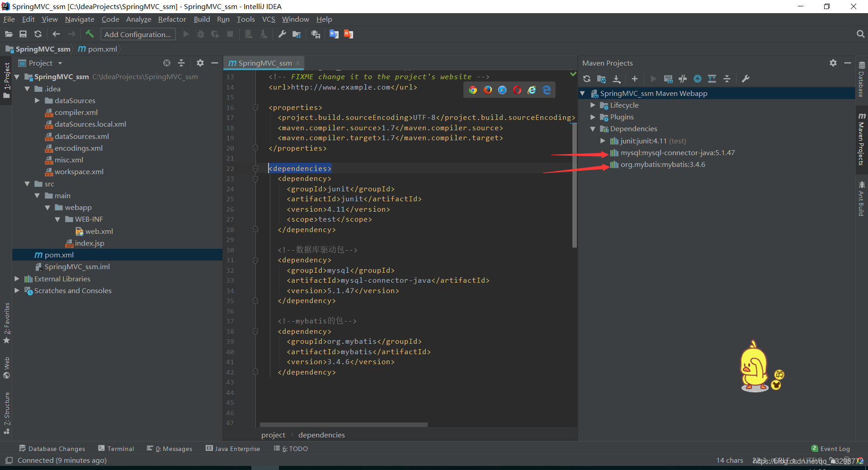This screenshot has height=470, width=868.
Task: Click the Open folder toolbar icon
Action: point(9,34)
